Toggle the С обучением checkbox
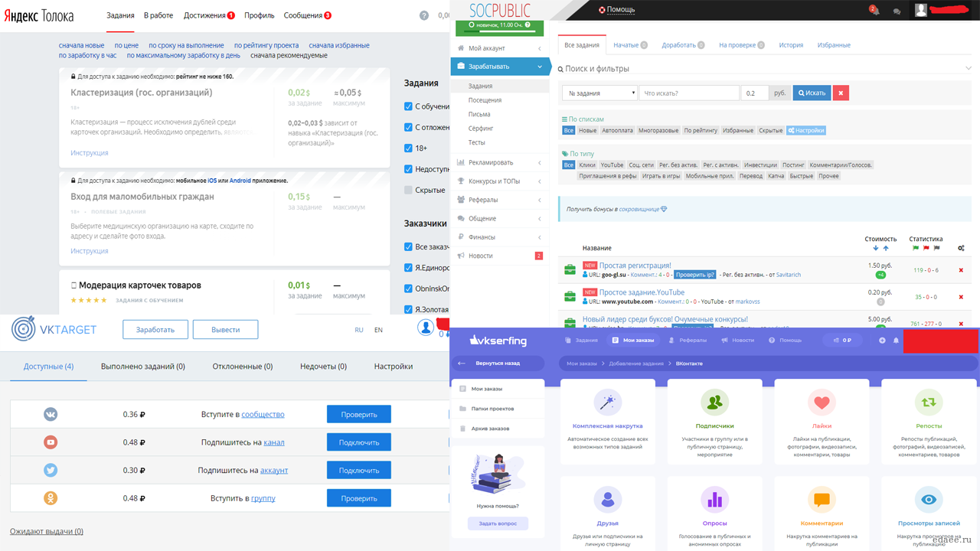980x551 pixels. point(408,106)
